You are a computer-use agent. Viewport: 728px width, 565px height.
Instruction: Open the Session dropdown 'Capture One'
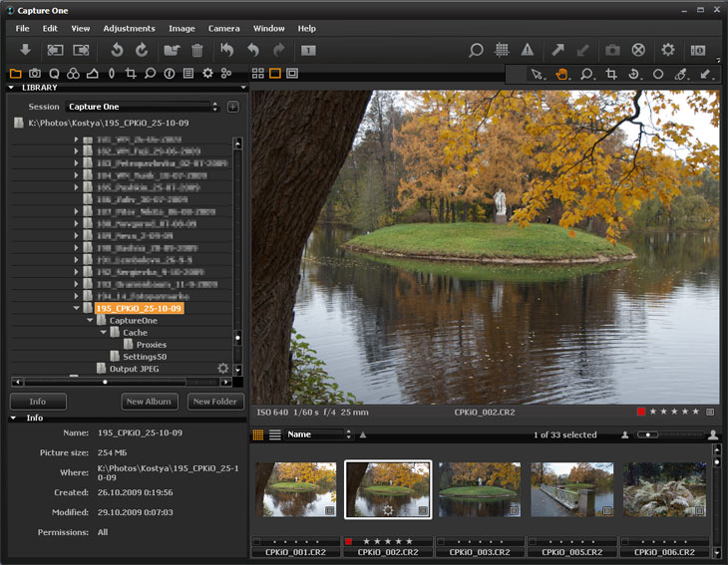(143, 107)
